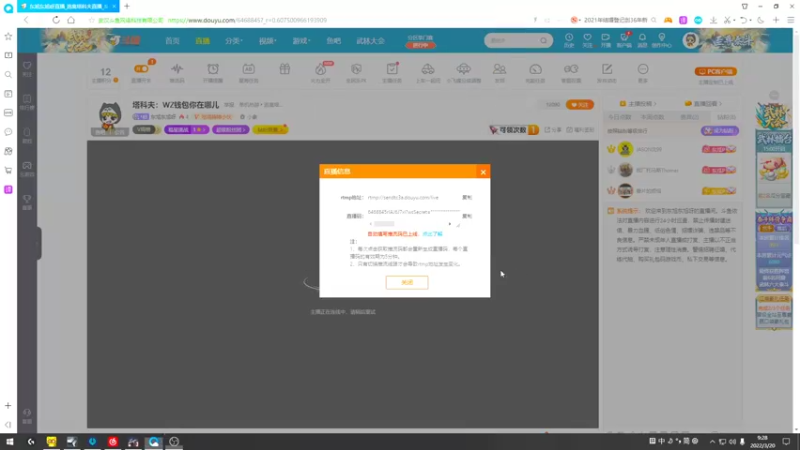
Task: Expand the games dropdown in nav
Action: coord(301,41)
